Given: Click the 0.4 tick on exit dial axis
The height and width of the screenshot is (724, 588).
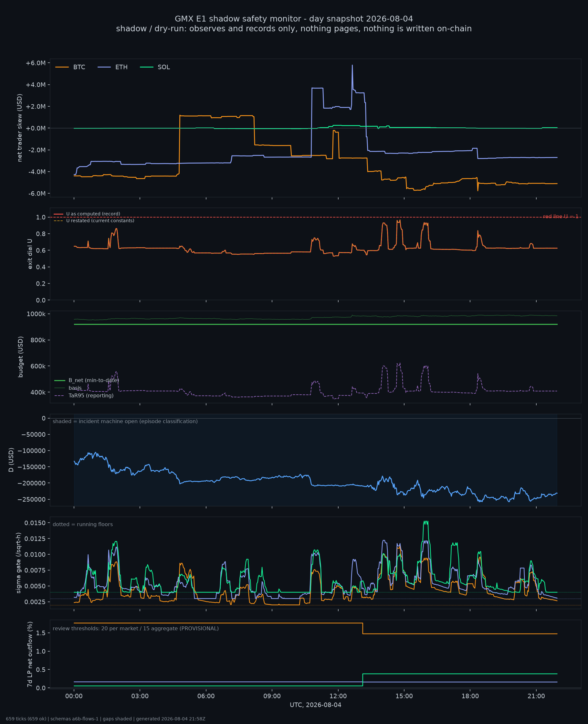Looking at the screenshot, I should [41, 267].
